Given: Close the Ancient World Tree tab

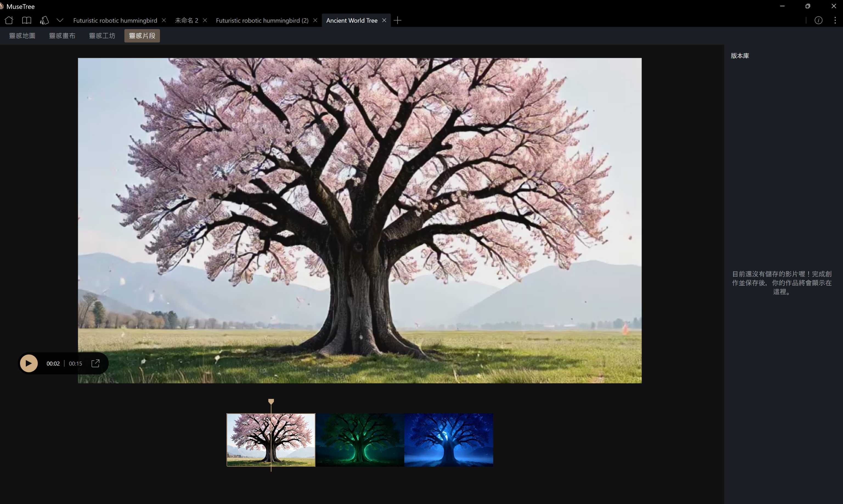Looking at the screenshot, I should pyautogui.click(x=384, y=20).
